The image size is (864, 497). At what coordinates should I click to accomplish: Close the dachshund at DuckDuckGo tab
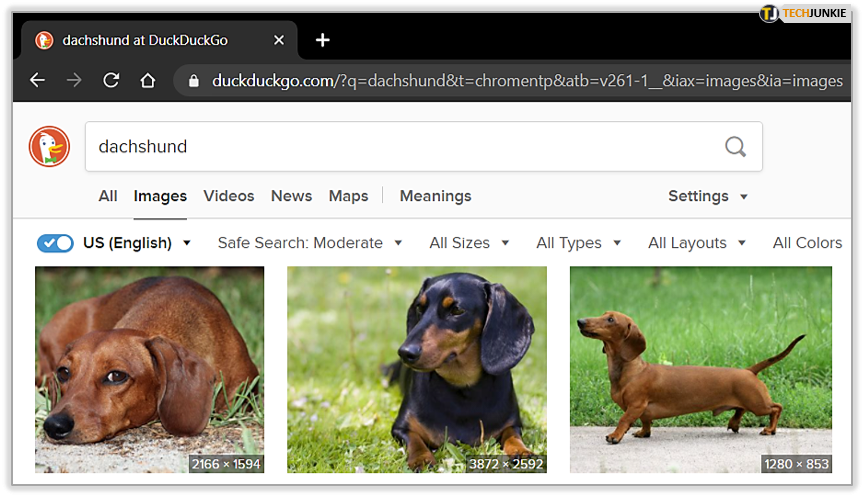click(279, 40)
